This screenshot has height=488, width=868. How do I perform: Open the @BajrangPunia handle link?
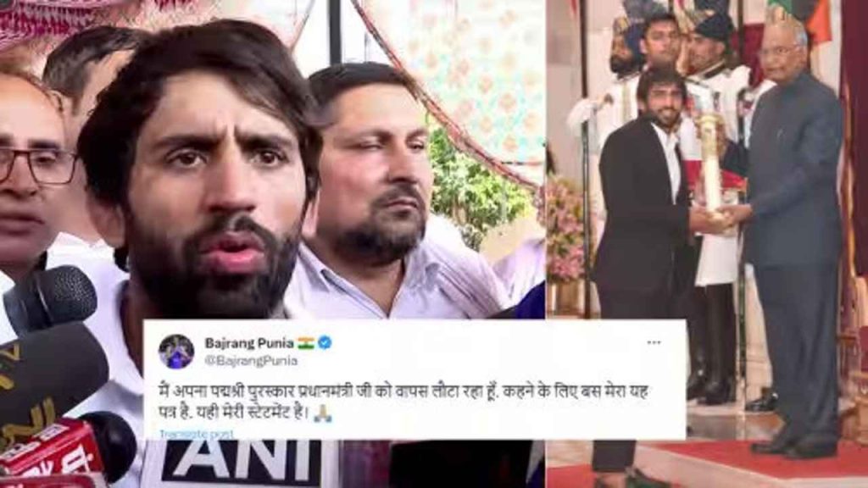(x=251, y=361)
